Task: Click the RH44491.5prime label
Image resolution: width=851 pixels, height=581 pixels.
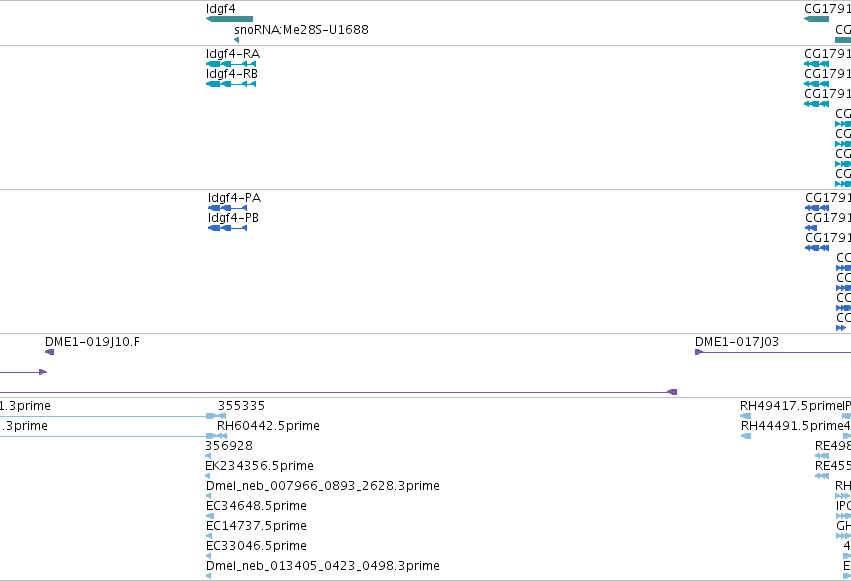Action: coord(791,426)
